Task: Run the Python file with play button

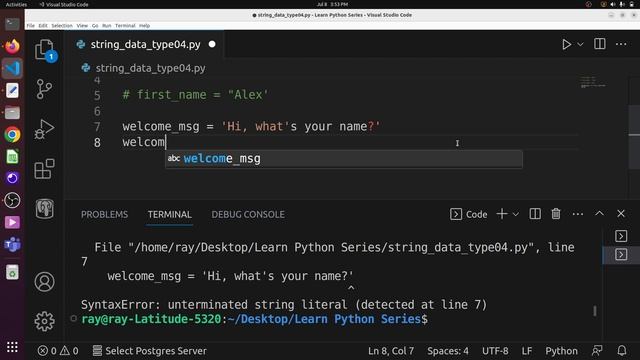Action: click(566, 44)
